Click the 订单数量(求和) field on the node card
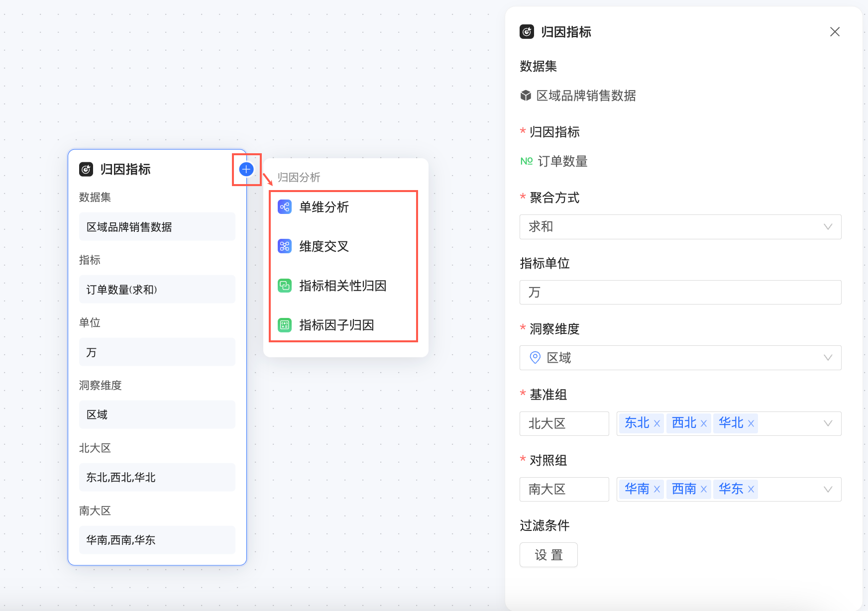 (x=157, y=290)
